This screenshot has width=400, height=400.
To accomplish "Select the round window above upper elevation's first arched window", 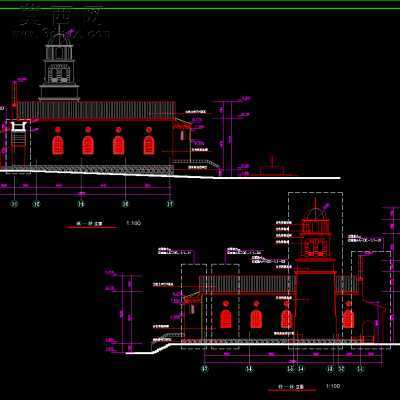I will coord(58,130).
